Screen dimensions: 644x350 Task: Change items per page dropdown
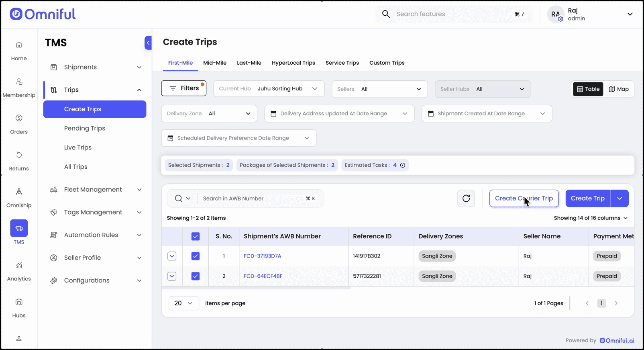(x=183, y=303)
